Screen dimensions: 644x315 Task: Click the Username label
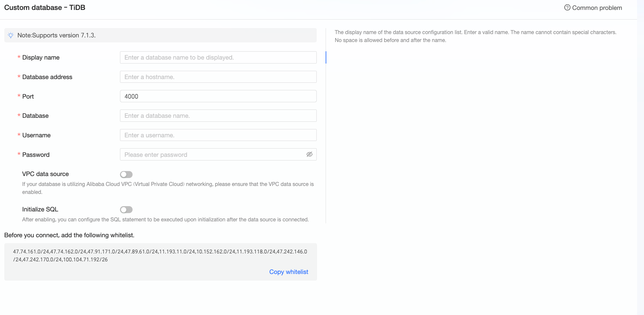point(36,135)
